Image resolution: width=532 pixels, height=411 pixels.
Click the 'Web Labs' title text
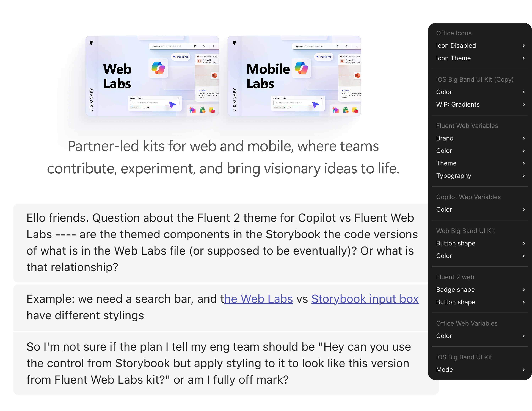coord(117,76)
